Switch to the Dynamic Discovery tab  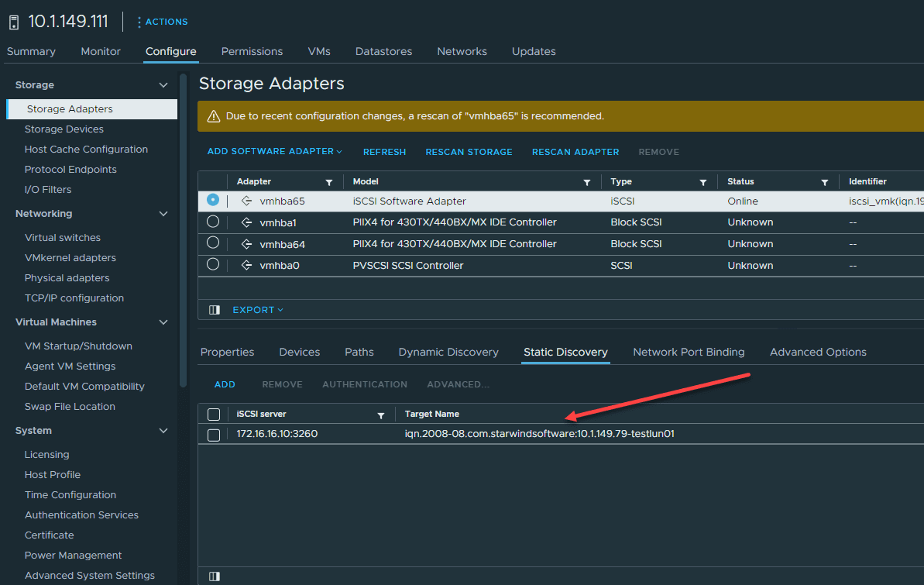[x=448, y=352]
